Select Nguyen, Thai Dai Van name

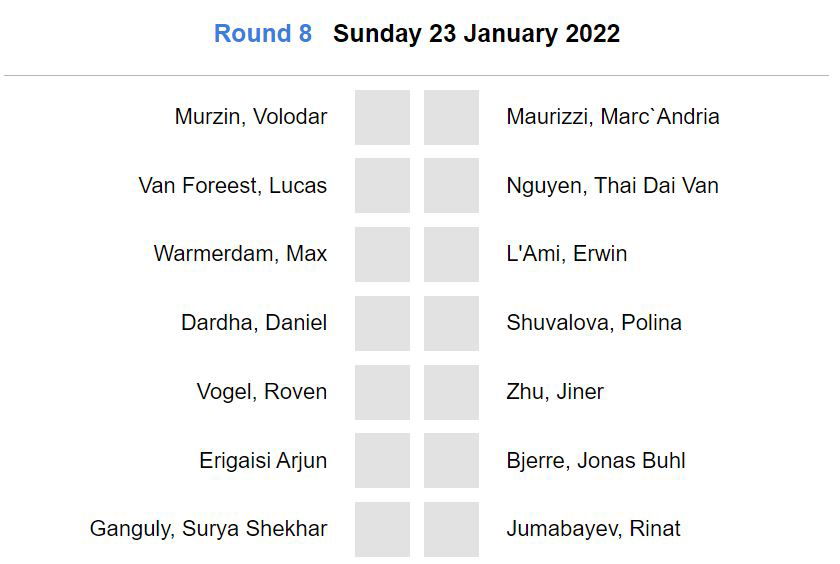(613, 185)
